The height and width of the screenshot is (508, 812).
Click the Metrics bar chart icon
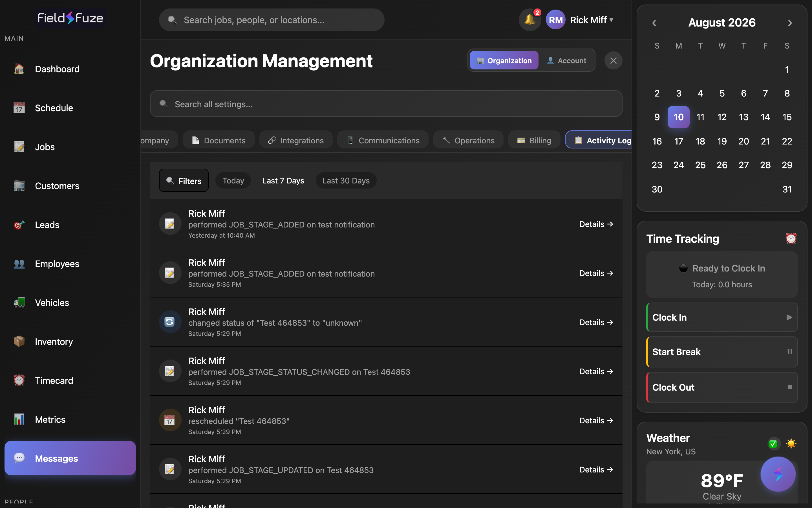[19, 420]
